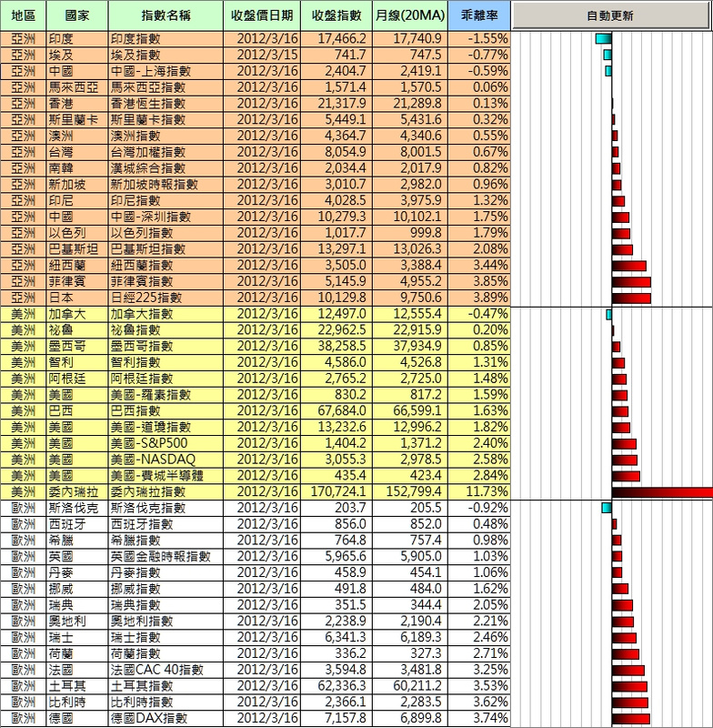Viewport: 713px width, 728px height.
Task: Select the 乖離率 column header
Action: click(x=479, y=15)
